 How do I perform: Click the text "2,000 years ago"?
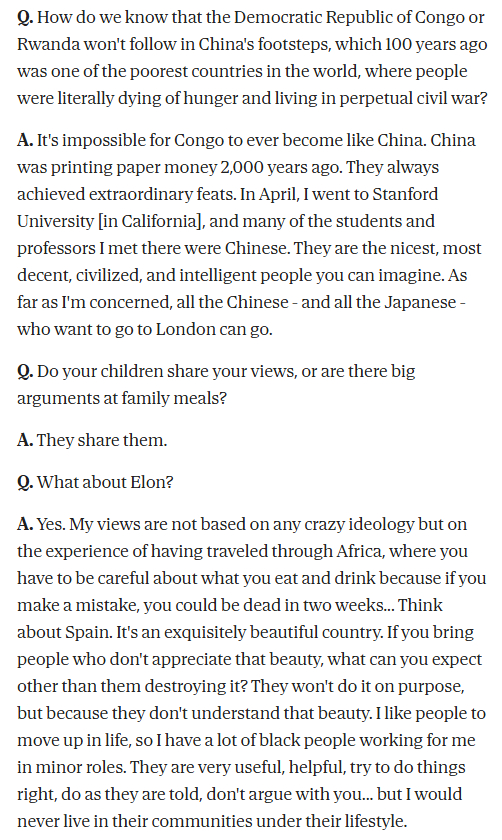pos(280,168)
